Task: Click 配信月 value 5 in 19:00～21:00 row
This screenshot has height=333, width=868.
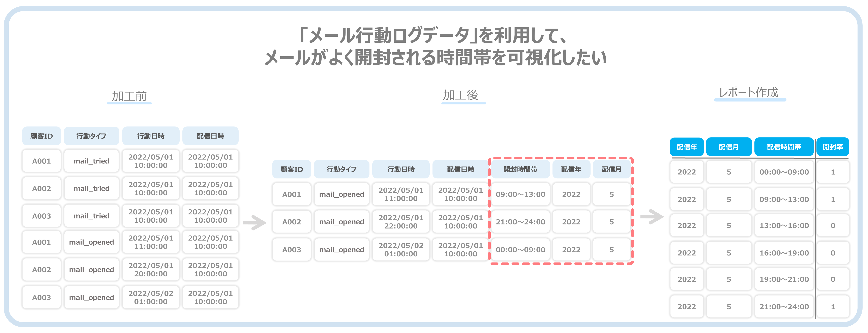Action: coord(728,279)
